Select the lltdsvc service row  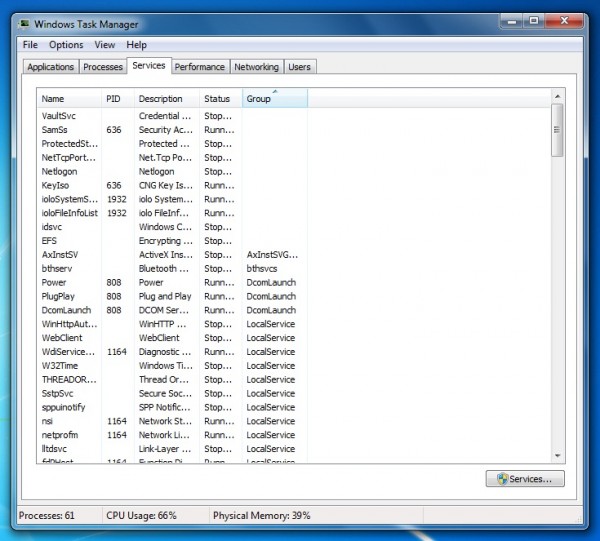[x=172, y=449]
